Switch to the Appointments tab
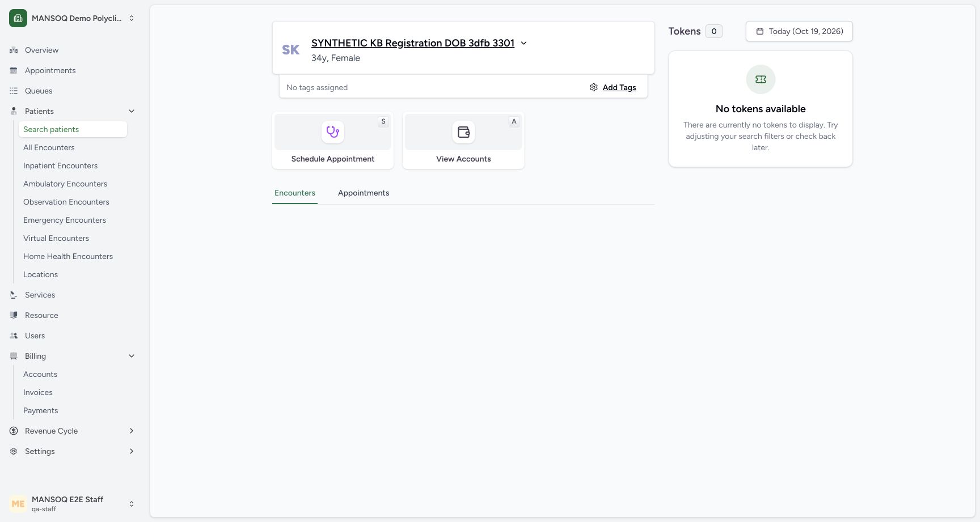Screen dimensions: 980x522 tap(364, 193)
